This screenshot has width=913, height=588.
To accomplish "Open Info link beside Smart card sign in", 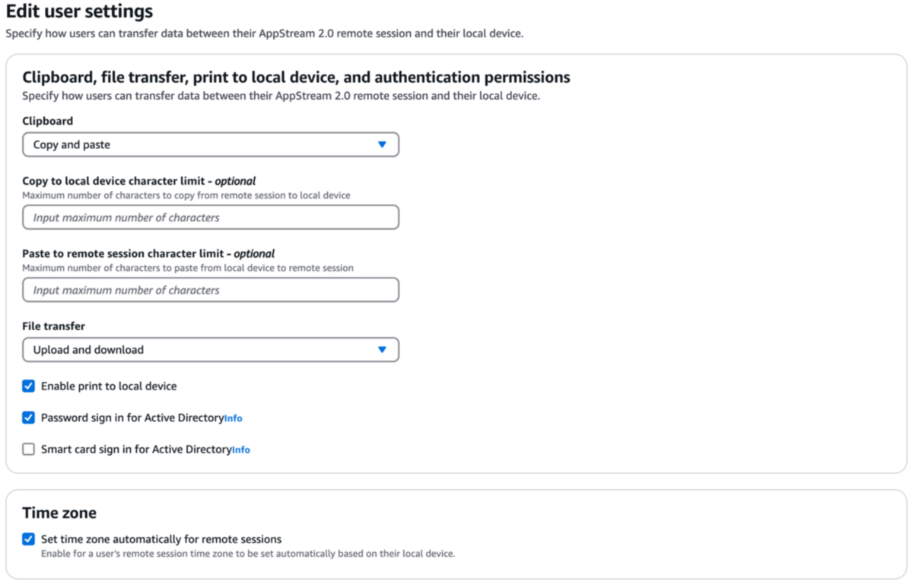I will (x=241, y=450).
